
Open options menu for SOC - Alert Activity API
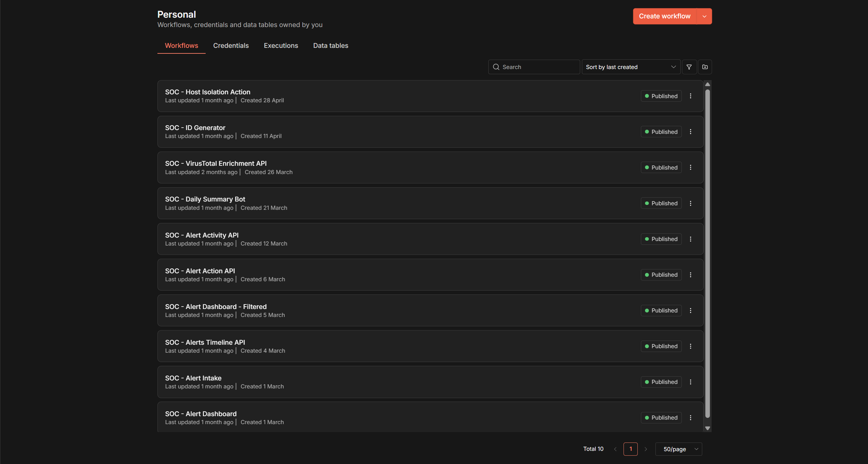[x=690, y=239]
